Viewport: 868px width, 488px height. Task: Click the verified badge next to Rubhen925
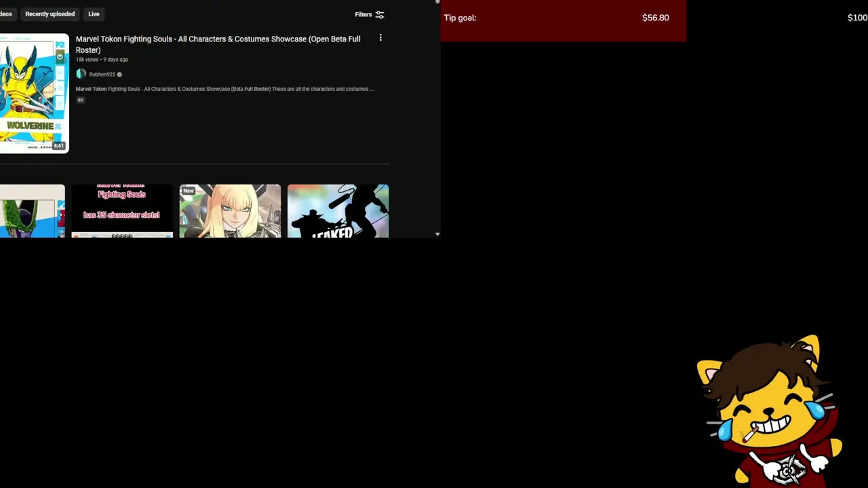click(119, 75)
